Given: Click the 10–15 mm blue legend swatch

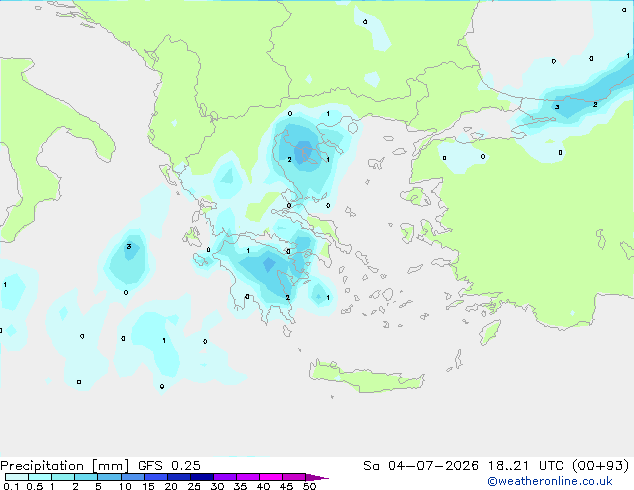Looking at the screenshot, I should tap(132, 477).
